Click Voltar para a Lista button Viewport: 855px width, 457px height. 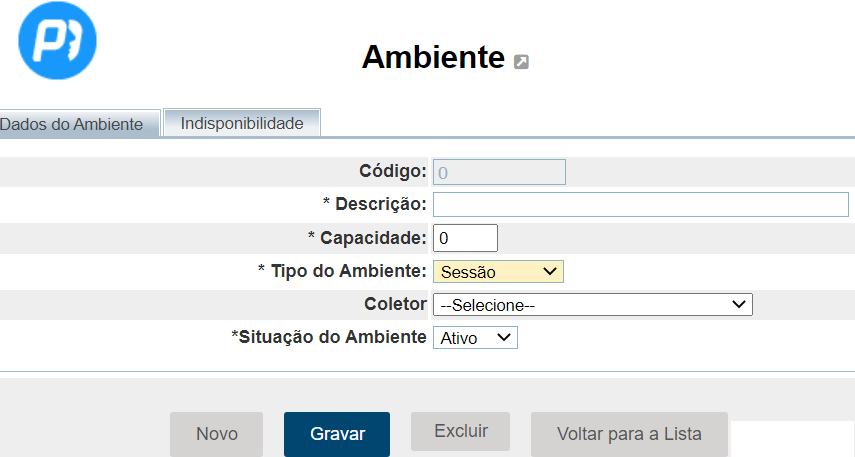pyautogui.click(x=629, y=434)
